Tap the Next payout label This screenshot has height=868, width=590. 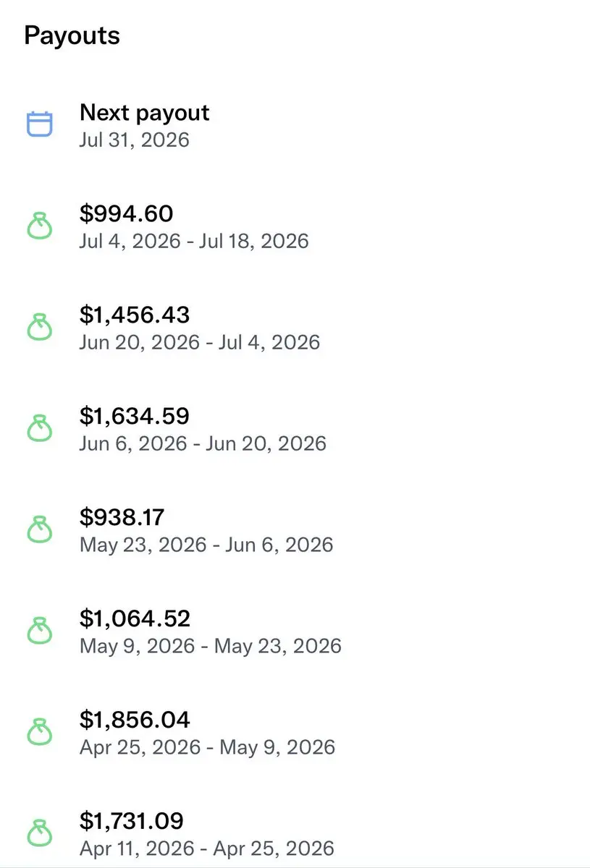coord(144,113)
